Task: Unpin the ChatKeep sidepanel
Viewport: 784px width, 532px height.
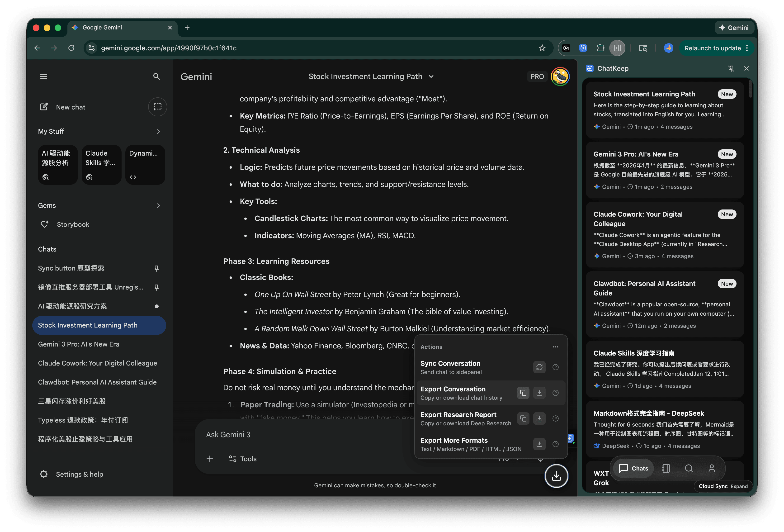Action: click(731, 68)
